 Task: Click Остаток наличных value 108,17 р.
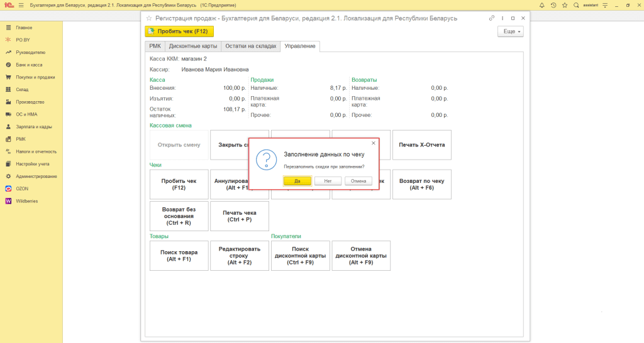pos(235,109)
